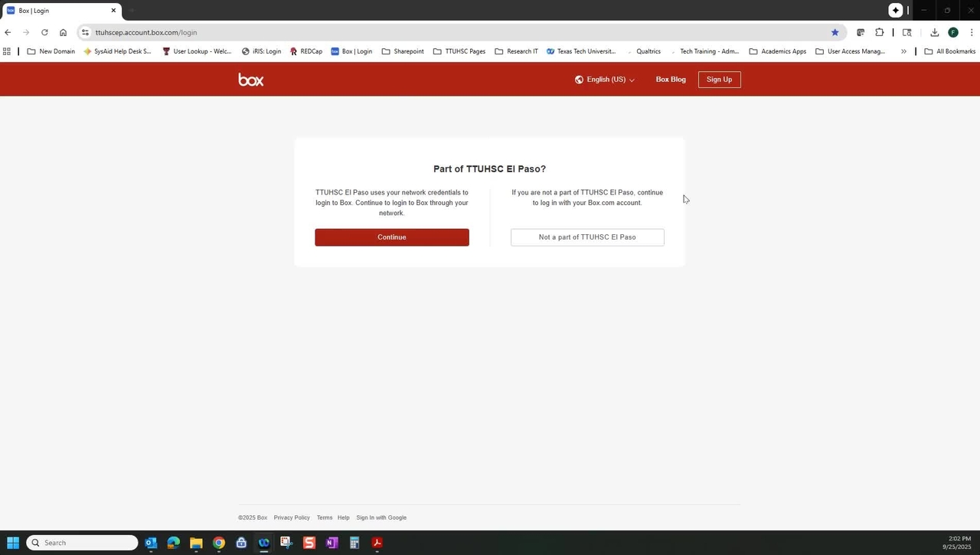Open File Explorer from the taskbar
980x555 pixels.
point(196,543)
